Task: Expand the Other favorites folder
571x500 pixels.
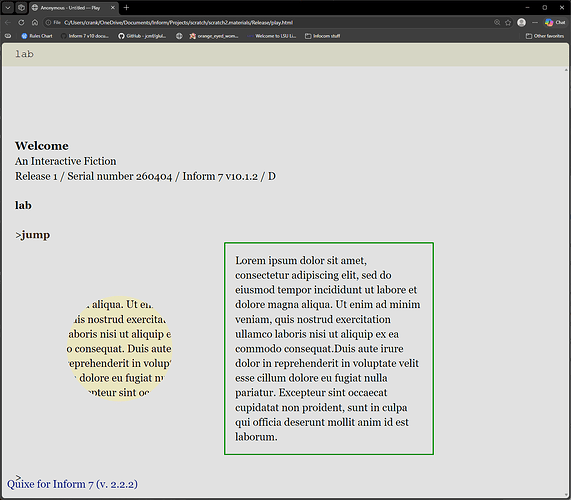Action: [545, 36]
